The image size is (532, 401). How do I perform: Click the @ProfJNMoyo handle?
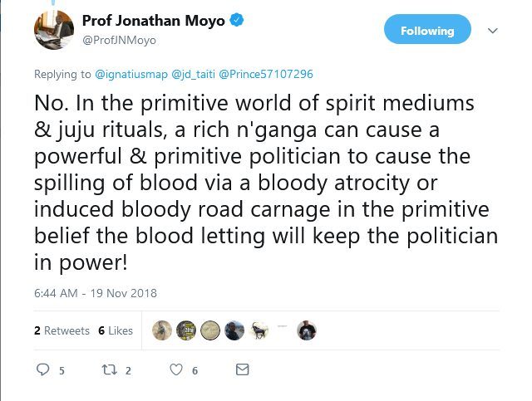[119, 39]
